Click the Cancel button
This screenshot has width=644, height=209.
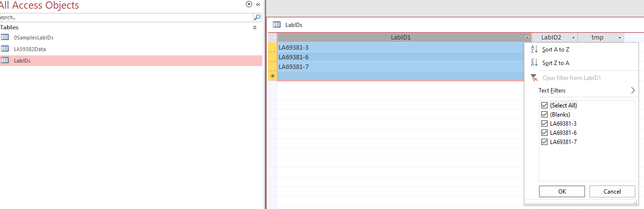coord(612,191)
